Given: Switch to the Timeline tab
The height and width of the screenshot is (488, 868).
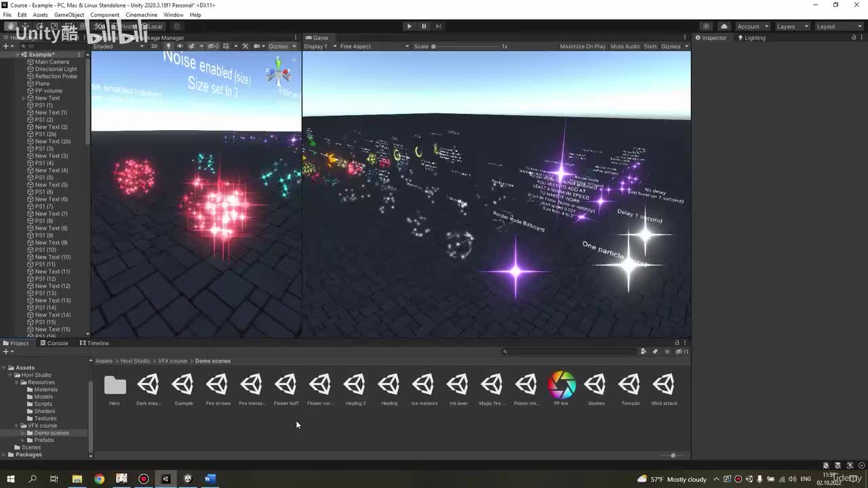Looking at the screenshot, I should coord(94,343).
